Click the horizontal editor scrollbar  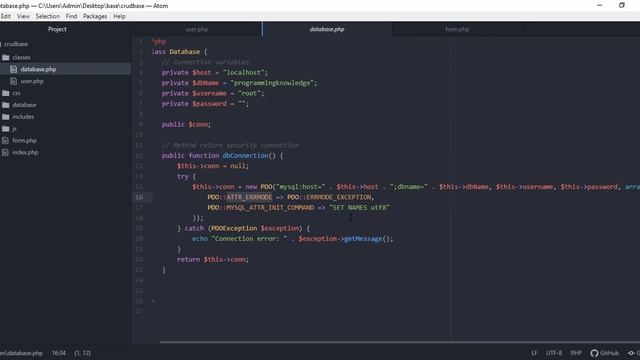[400, 342]
